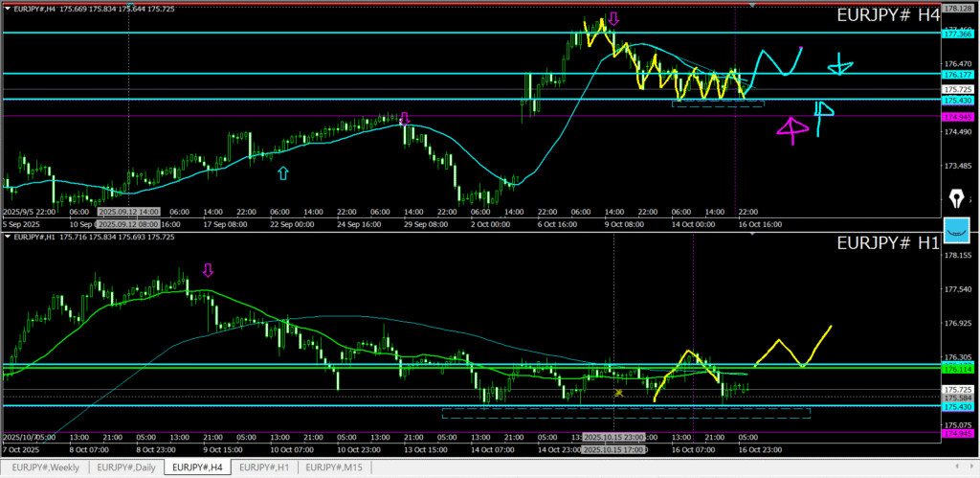Viewport: 980px width, 478px height.
Task: Select the 177.366 cyan price level label
Action: click(957, 34)
